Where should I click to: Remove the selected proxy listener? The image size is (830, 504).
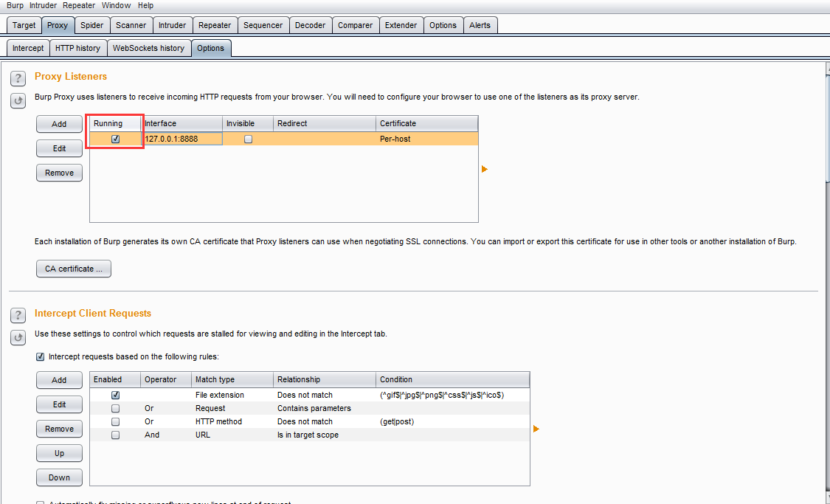(59, 173)
